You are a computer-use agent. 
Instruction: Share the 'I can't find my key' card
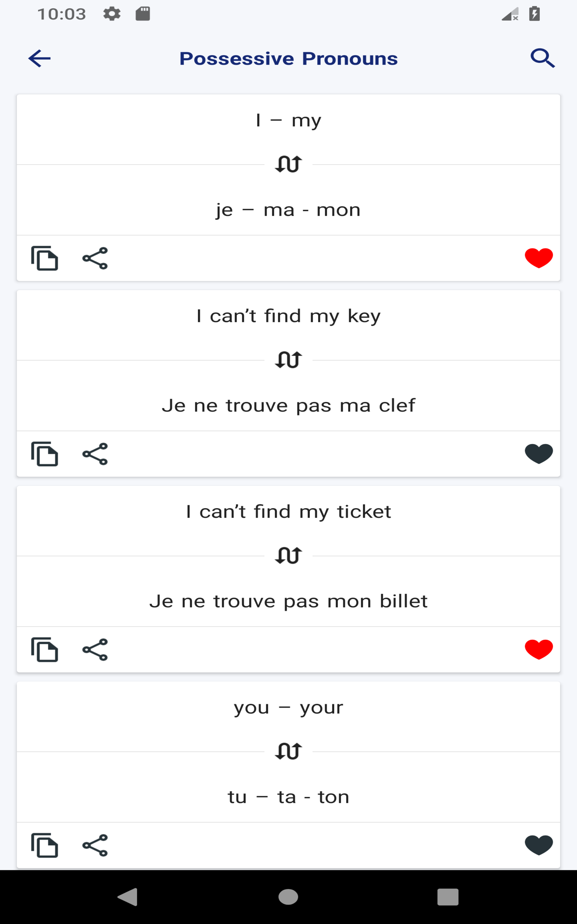click(x=95, y=454)
